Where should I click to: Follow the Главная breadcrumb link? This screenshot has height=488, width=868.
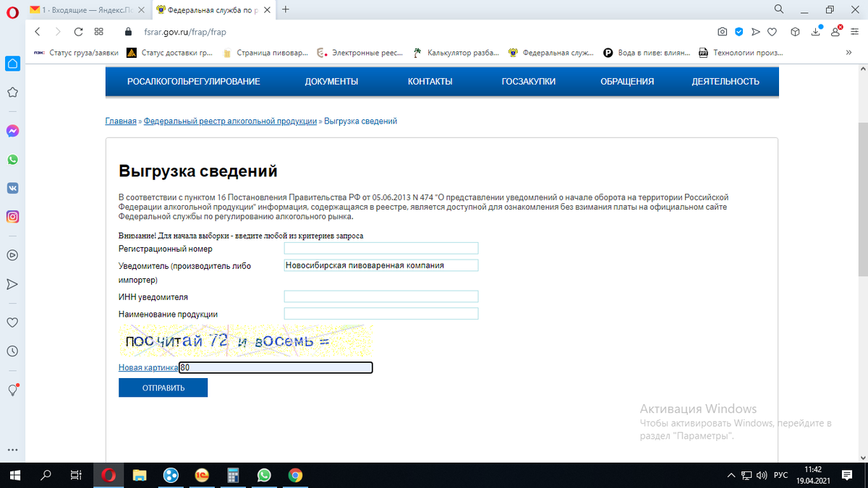tap(121, 121)
